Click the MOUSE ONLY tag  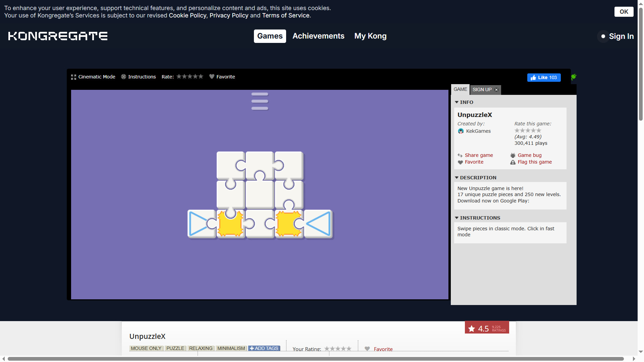pos(146,348)
